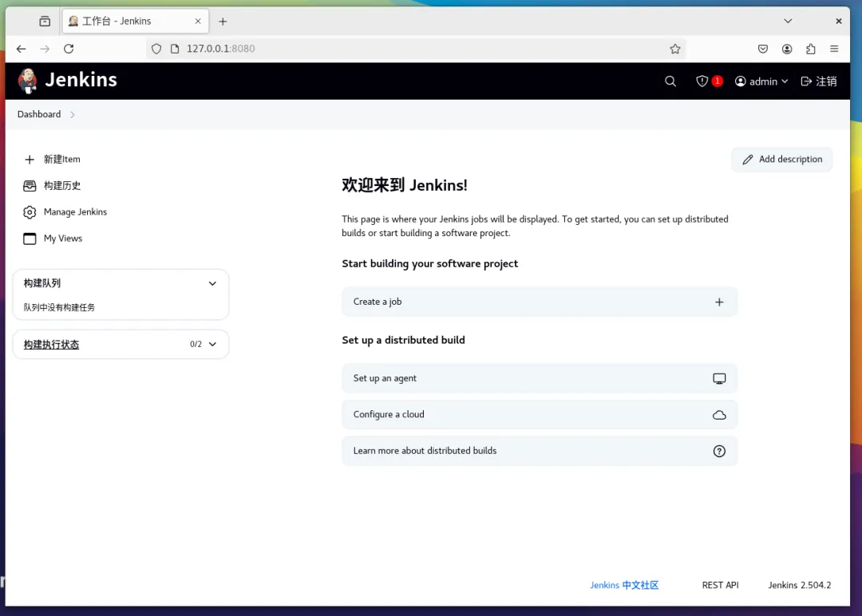Open the list all tabs dropdown
Image resolution: width=862 pixels, height=616 pixels.
[x=788, y=21]
